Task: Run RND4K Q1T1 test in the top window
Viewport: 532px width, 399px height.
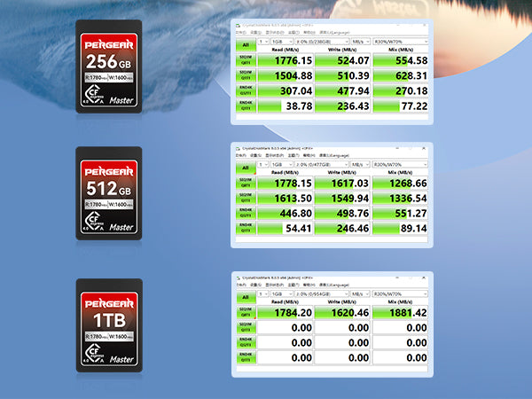Action: point(244,105)
